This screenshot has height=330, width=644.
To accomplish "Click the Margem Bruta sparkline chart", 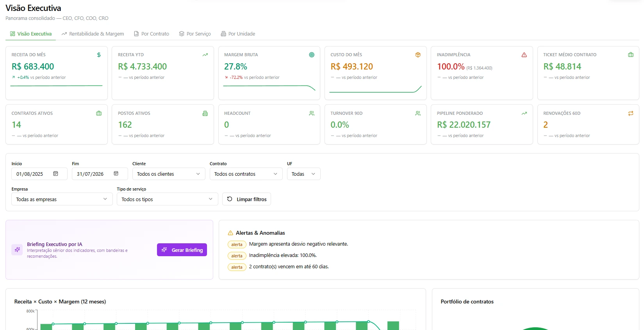I will click(x=269, y=88).
